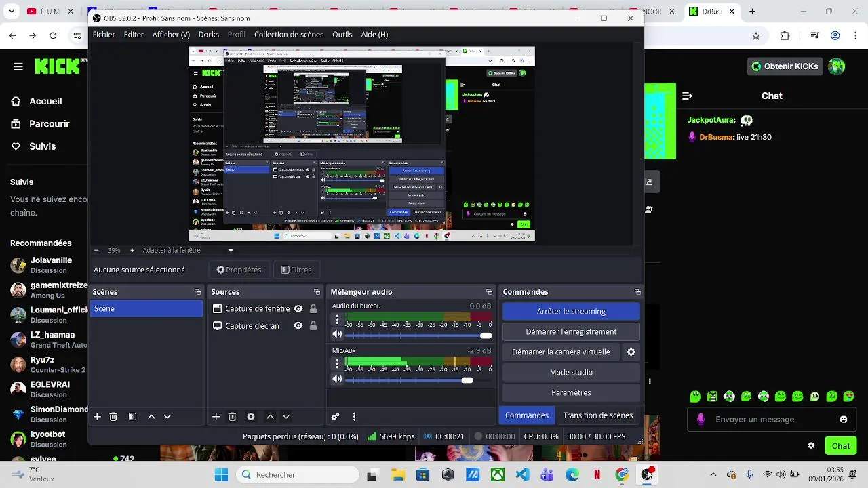This screenshot has width=868, height=488.
Task: Remove selected scene with trash icon
Action: tap(113, 417)
